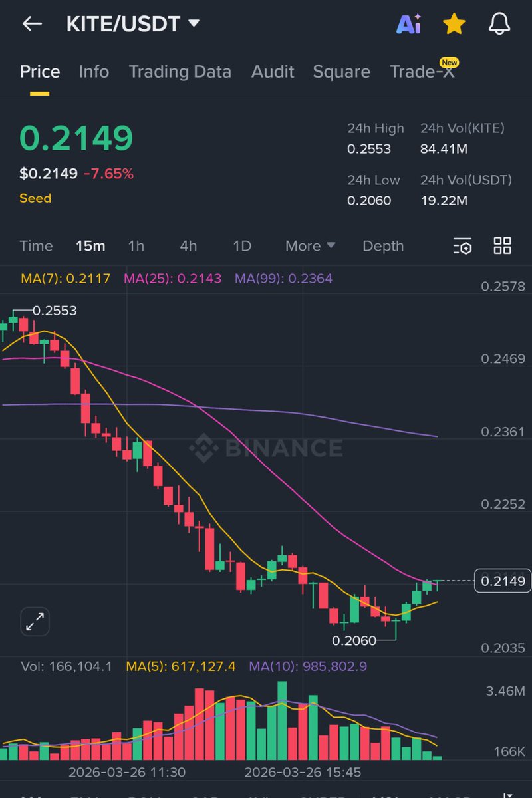Image resolution: width=532 pixels, height=798 pixels.
Task: Click the large green 0.2149 price
Action: pyautogui.click(x=76, y=138)
